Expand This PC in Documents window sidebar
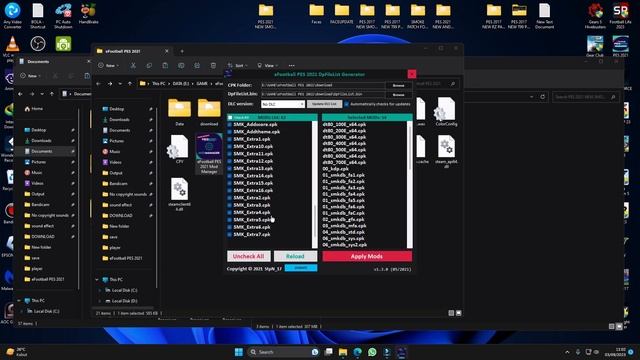This screenshot has height=360, width=640. [x=19, y=300]
